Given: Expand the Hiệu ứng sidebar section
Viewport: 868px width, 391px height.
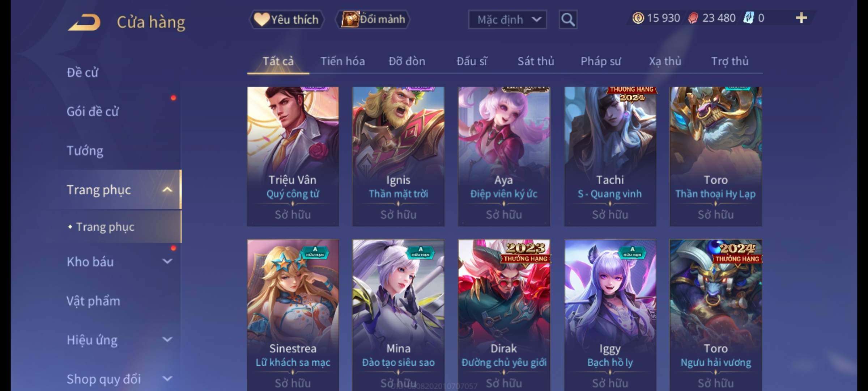Looking at the screenshot, I should [x=167, y=340].
